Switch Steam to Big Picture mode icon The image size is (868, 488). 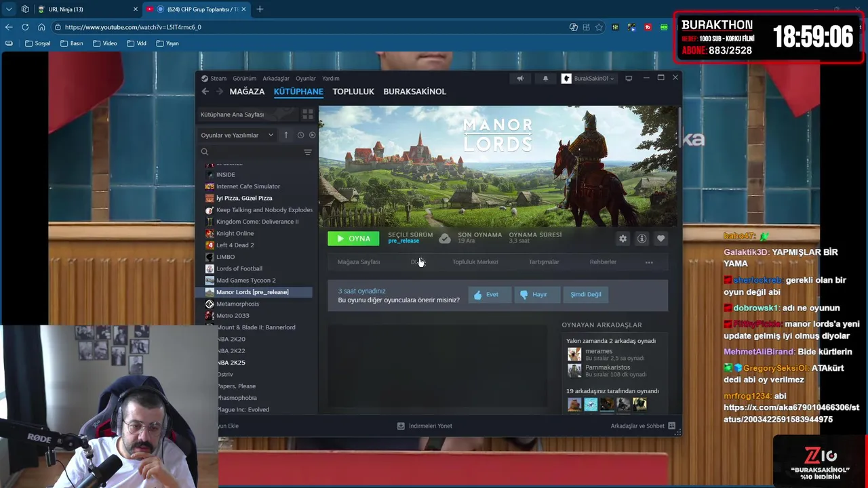[x=629, y=79]
